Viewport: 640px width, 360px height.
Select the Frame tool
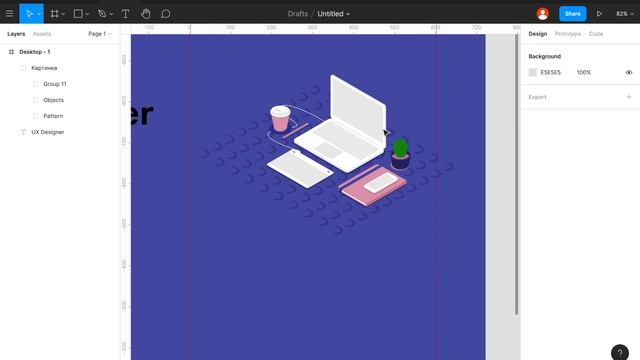point(54,13)
